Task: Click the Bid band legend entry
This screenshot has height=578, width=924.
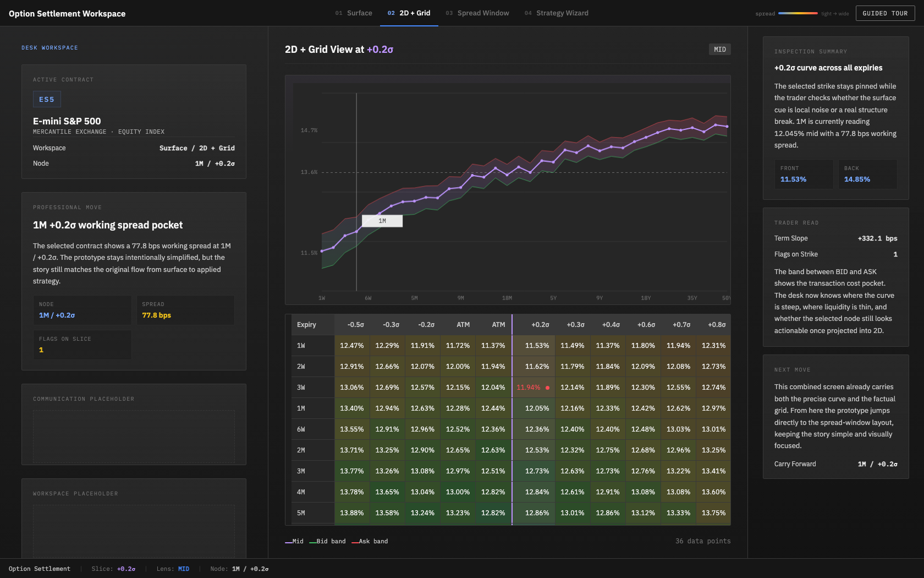Action: point(327,542)
